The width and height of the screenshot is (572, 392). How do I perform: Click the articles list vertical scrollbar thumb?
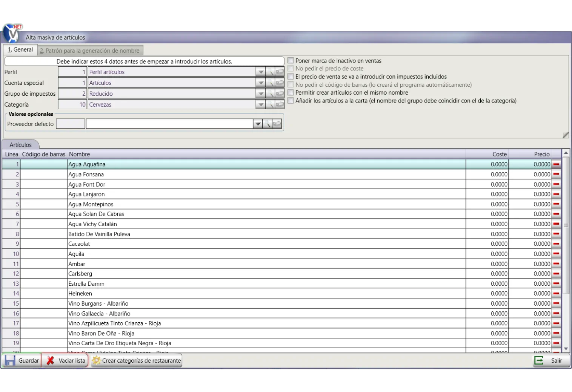click(566, 225)
